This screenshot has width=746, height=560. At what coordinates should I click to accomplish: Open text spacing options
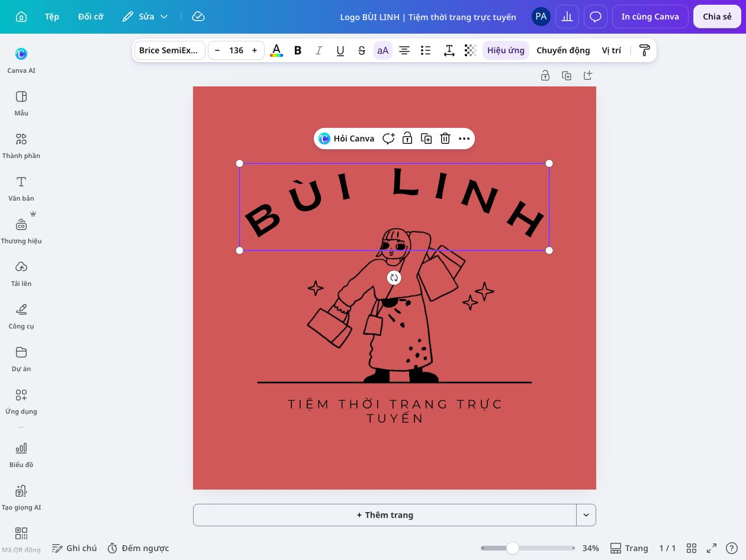449,50
